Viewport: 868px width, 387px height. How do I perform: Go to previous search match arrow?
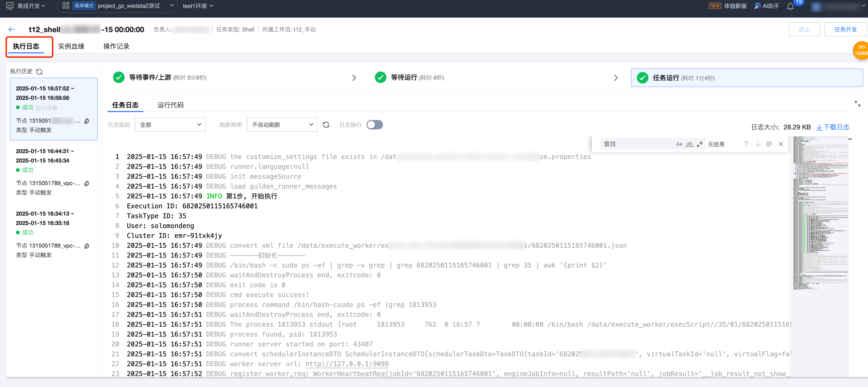click(746, 144)
